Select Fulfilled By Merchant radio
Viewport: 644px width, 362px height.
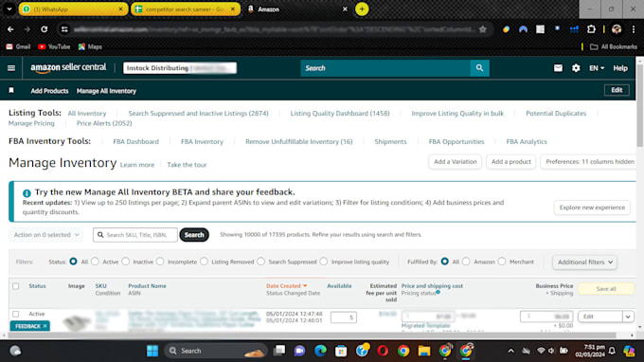click(x=502, y=262)
